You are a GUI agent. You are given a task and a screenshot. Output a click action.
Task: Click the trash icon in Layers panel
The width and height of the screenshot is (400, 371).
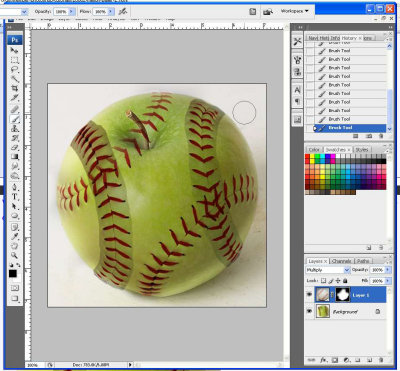click(381, 360)
